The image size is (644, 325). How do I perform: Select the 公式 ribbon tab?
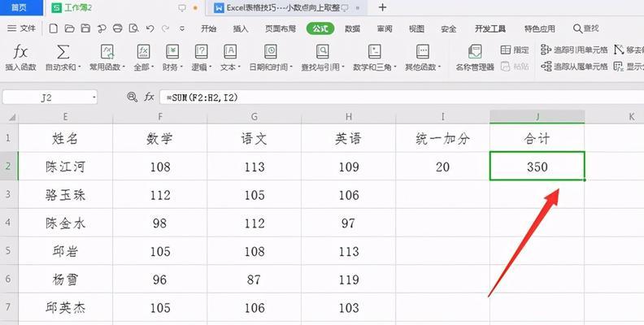(x=320, y=28)
